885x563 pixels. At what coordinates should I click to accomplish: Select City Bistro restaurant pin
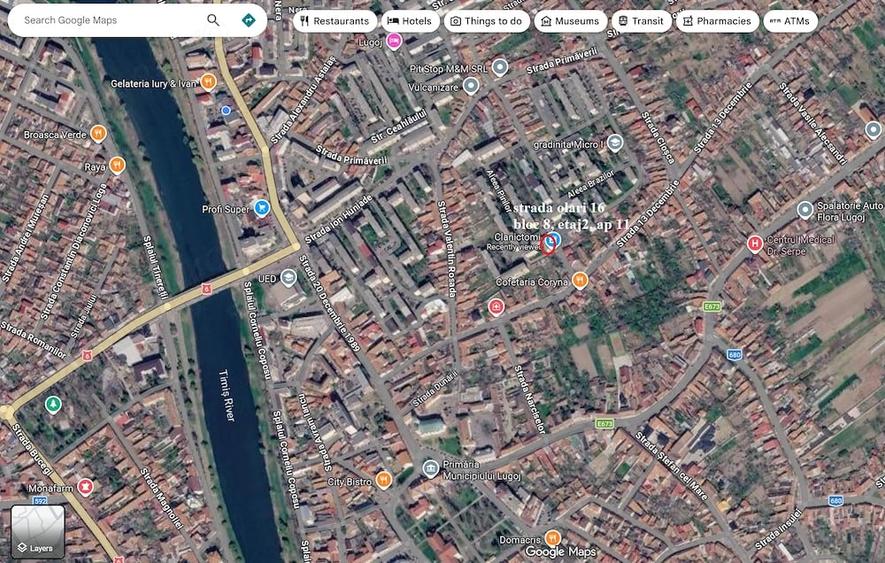coord(384,480)
